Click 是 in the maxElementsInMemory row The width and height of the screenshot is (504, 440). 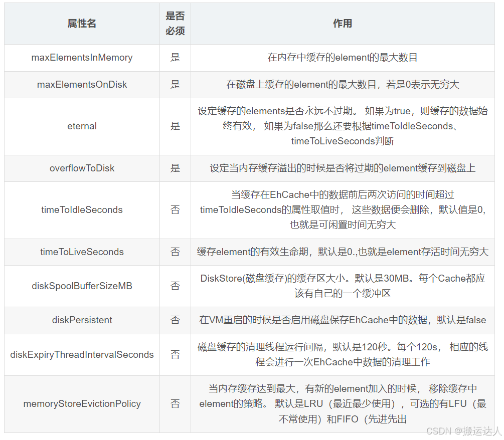(x=175, y=58)
